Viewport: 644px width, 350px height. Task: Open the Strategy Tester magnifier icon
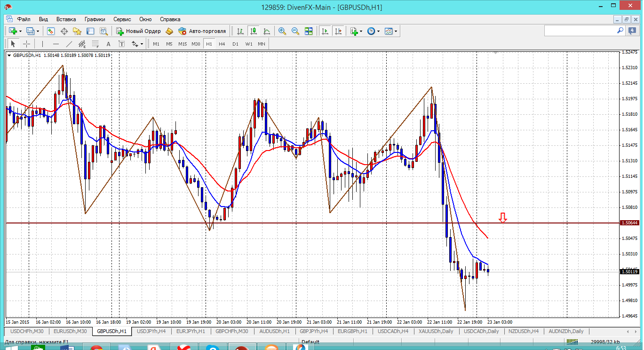click(104, 31)
